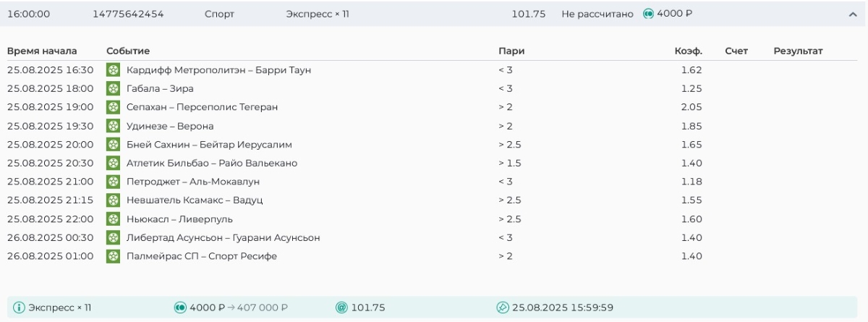868x322 pixels.
Task: Click the Событие column header
Action: pos(128,51)
